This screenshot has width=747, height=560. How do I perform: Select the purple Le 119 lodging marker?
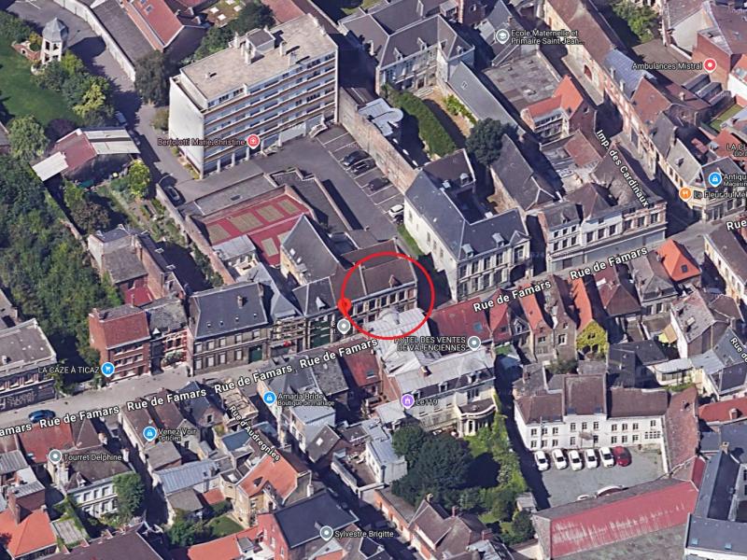tap(407, 400)
